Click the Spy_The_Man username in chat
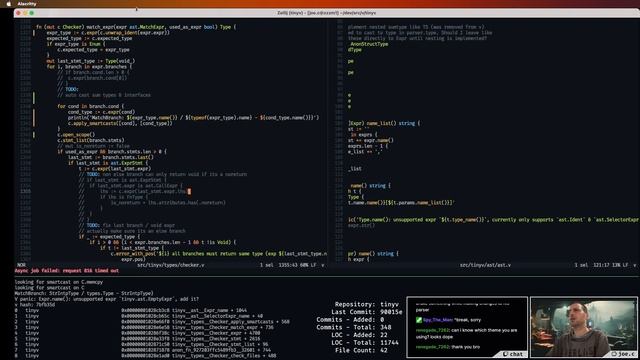Image resolution: width=640 pixels, height=360 pixels. coord(438,320)
